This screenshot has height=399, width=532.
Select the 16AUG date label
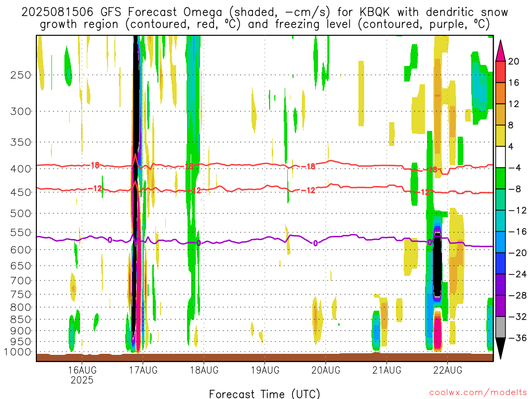pyautogui.click(x=82, y=370)
